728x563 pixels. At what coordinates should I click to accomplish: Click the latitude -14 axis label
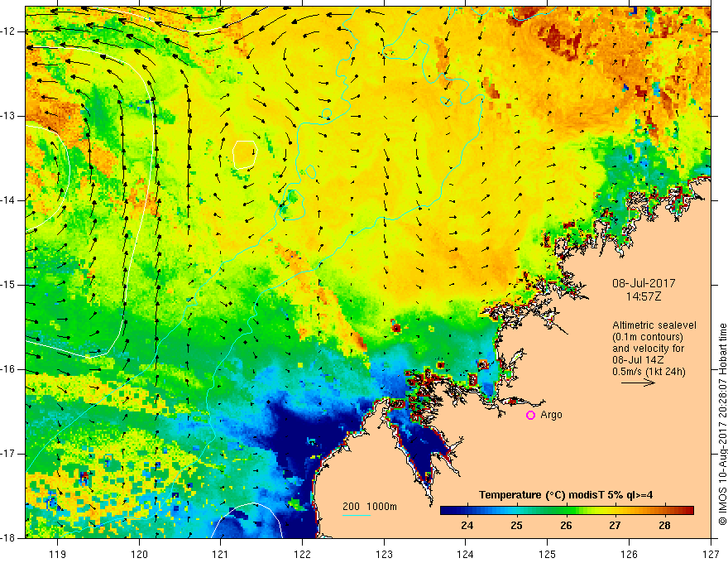coord(8,200)
